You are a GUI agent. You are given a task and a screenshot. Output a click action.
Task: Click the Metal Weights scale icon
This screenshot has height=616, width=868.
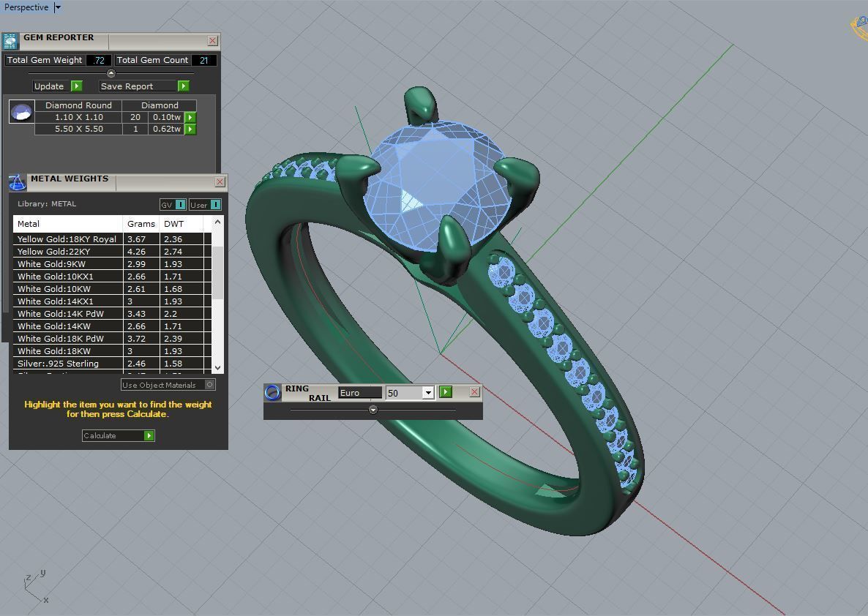click(17, 183)
